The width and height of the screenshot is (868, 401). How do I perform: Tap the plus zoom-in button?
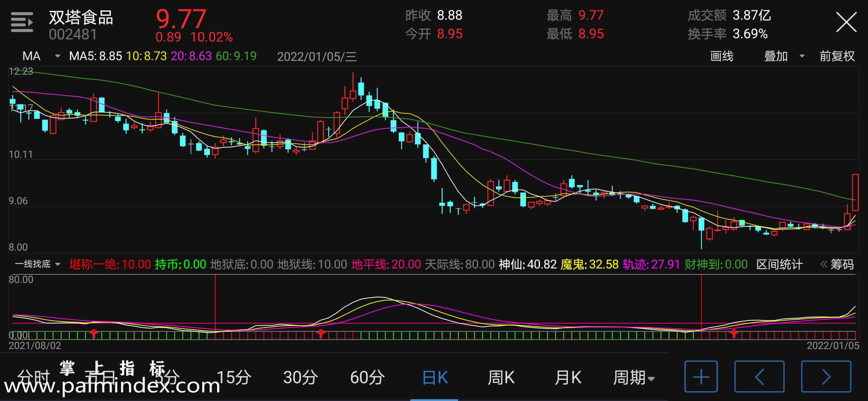click(x=701, y=376)
